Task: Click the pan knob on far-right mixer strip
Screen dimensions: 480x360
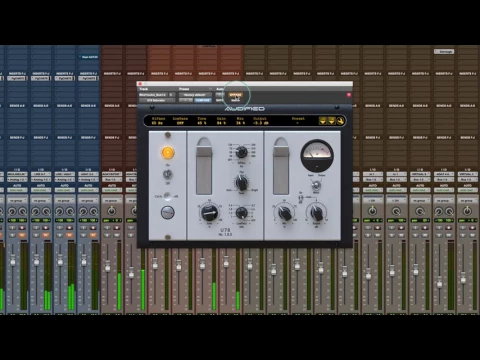Action: tap(467, 211)
